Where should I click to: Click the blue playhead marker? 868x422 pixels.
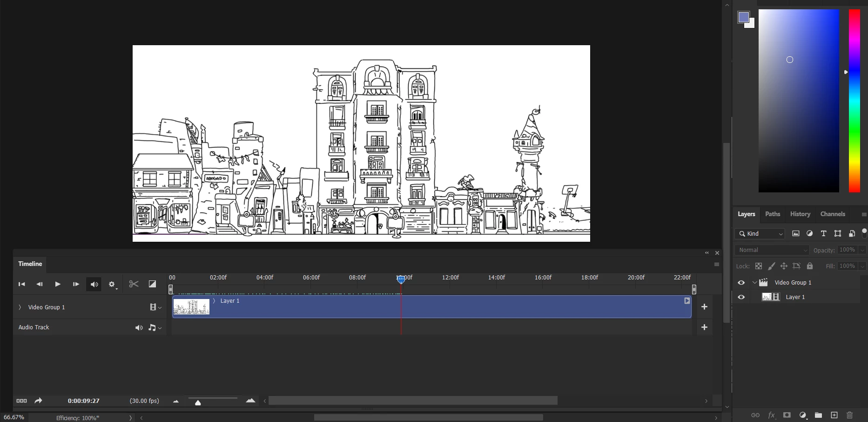point(401,279)
